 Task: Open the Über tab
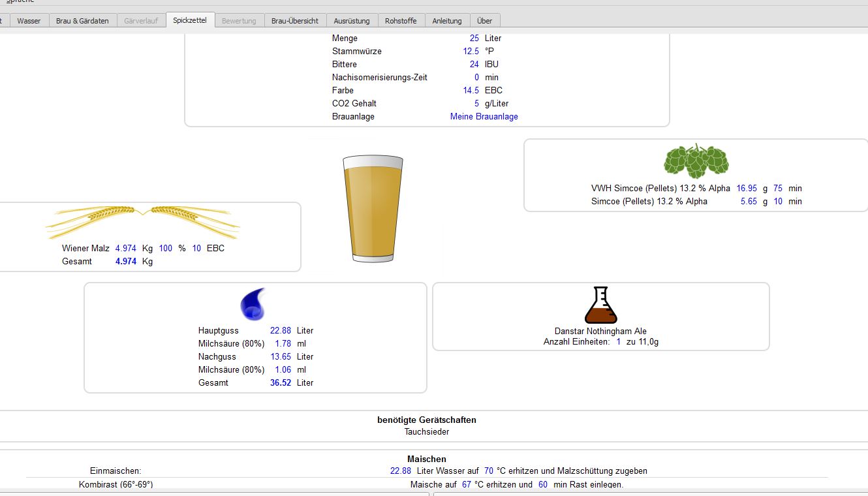pyautogui.click(x=484, y=21)
